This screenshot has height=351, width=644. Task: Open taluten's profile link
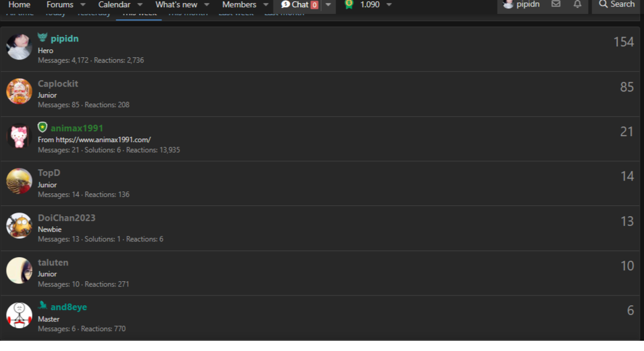[x=53, y=262]
